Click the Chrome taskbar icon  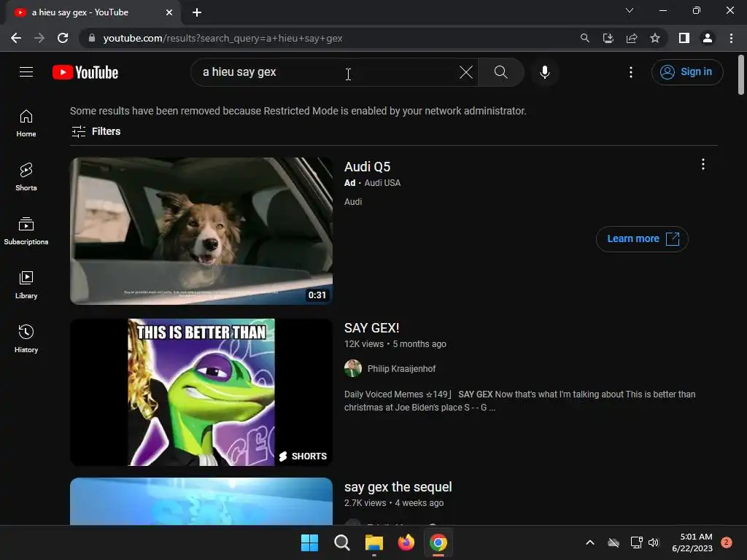click(x=438, y=542)
